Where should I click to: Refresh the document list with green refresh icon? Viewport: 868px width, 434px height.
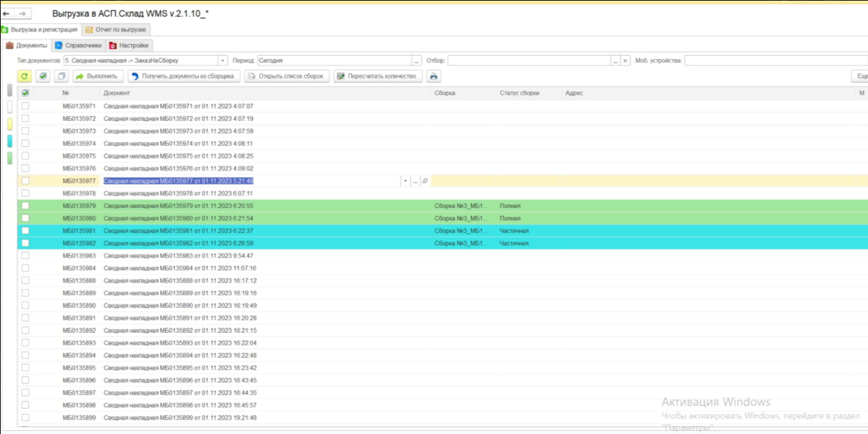(24, 76)
